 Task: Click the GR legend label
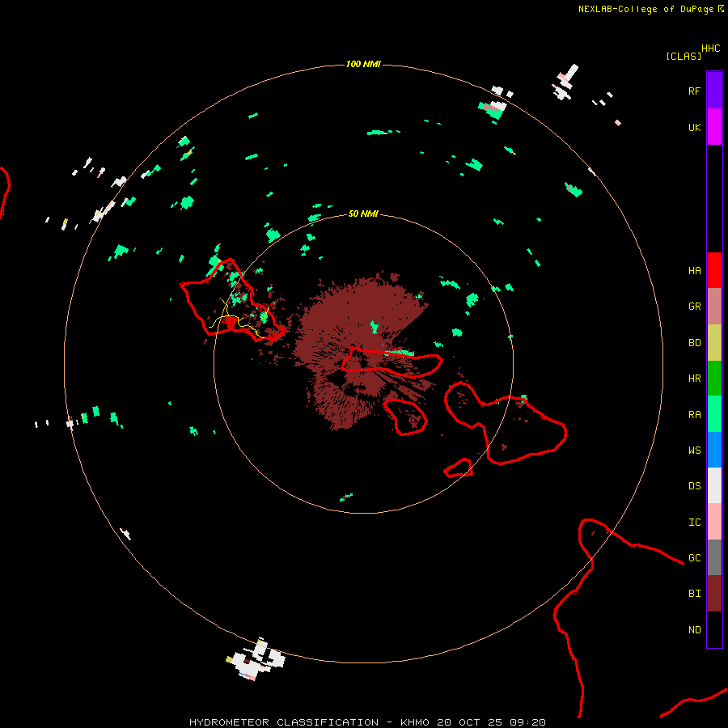point(694,307)
